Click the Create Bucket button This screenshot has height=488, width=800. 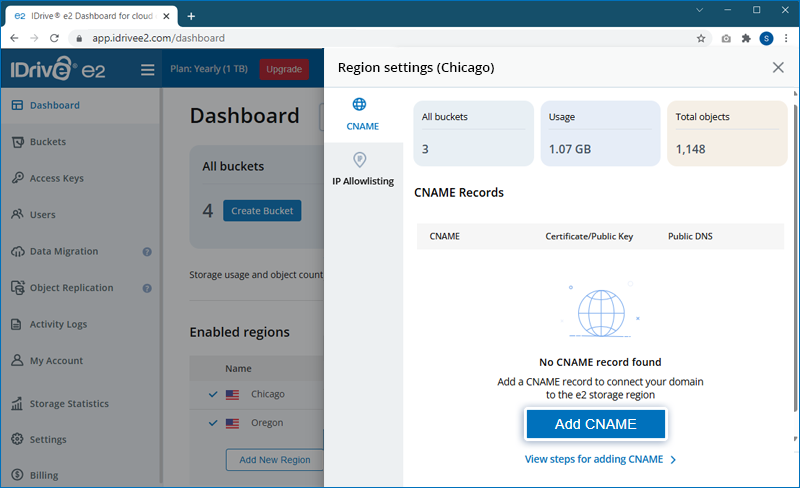coord(262,211)
